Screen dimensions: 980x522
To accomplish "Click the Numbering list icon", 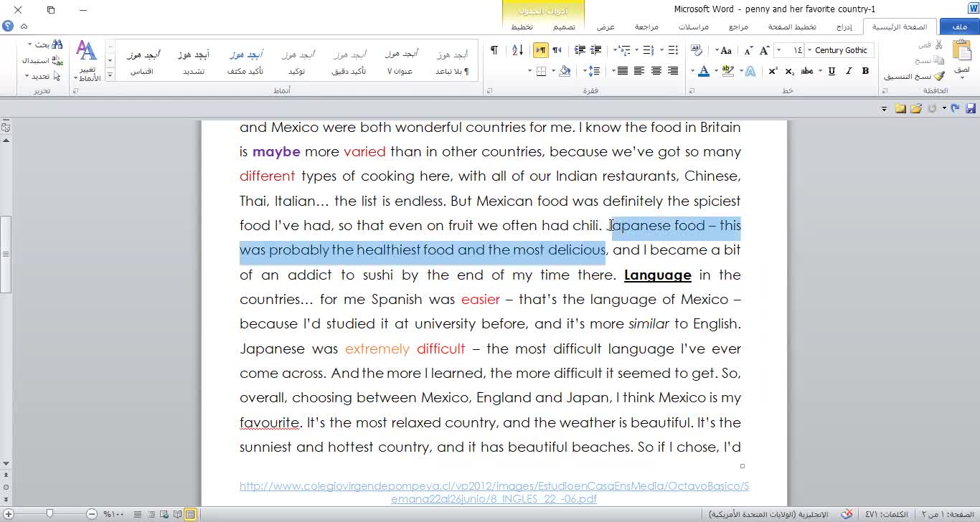I will [648, 50].
